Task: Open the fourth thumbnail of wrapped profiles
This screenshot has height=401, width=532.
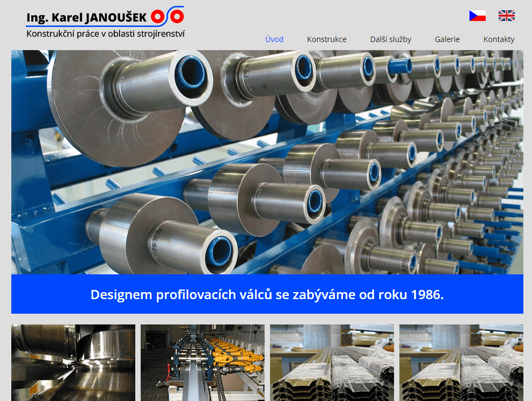Action: [461, 363]
